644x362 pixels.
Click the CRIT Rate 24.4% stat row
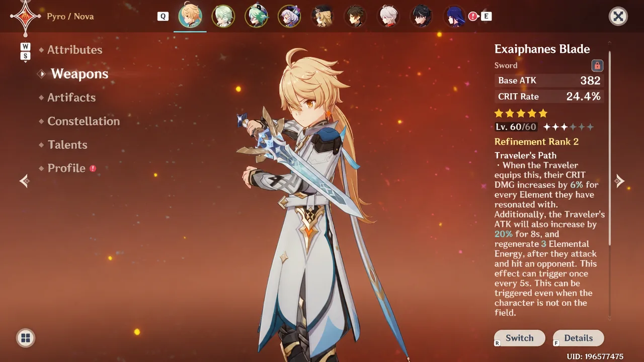click(549, 97)
